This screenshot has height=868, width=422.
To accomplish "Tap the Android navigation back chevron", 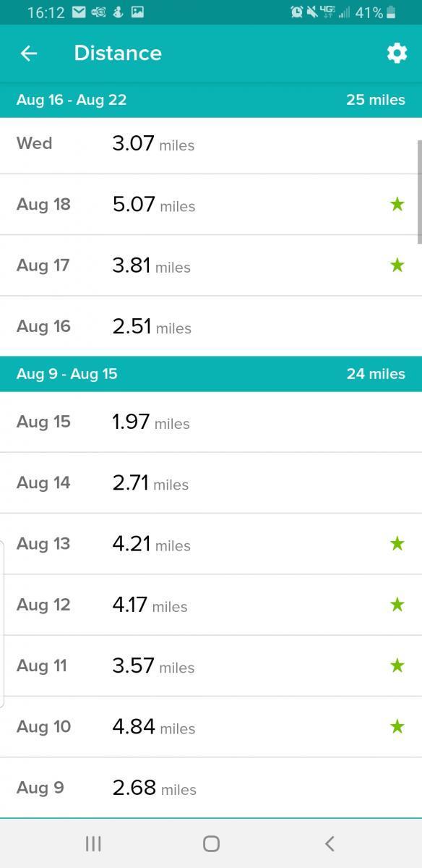I will (x=330, y=843).
